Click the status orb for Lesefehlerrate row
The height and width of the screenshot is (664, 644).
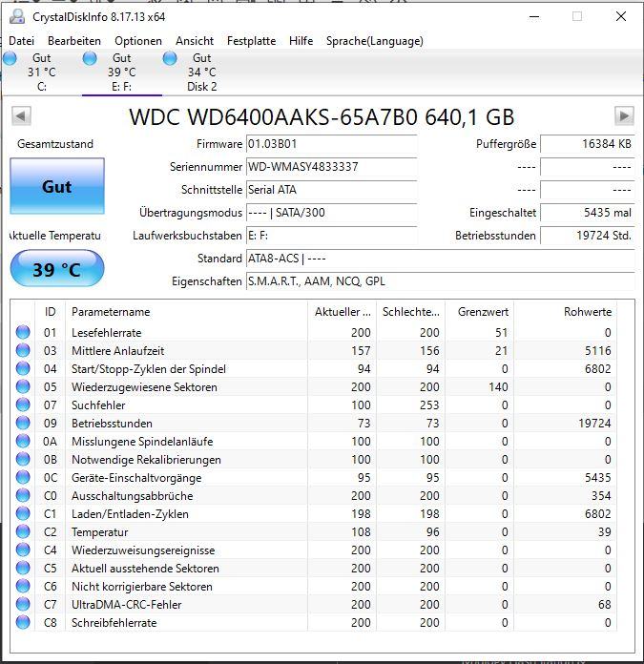[x=23, y=332]
